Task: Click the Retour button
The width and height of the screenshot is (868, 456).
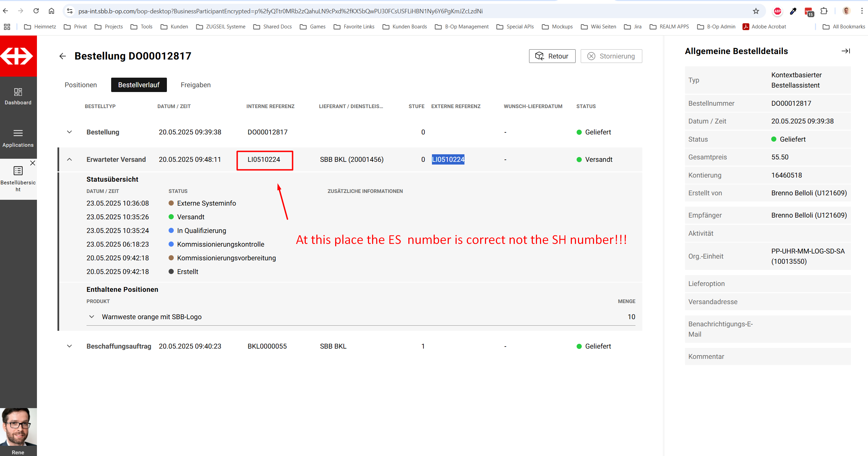Action: pos(552,56)
